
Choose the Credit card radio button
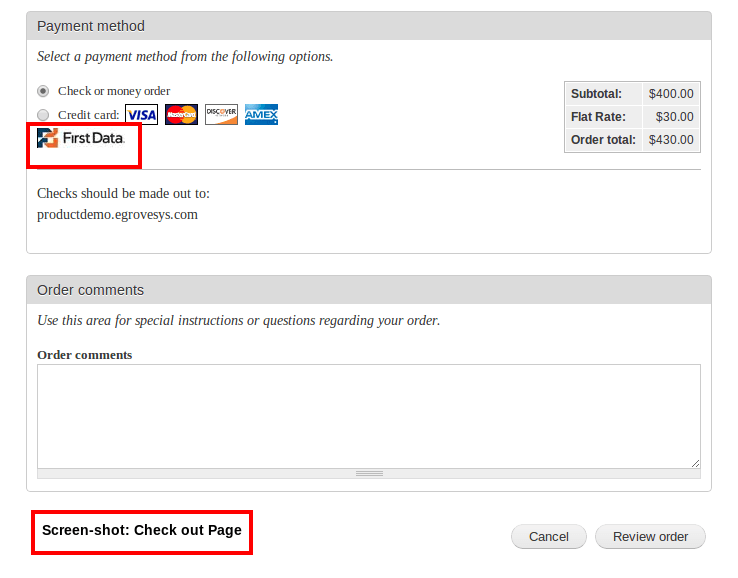(x=43, y=115)
